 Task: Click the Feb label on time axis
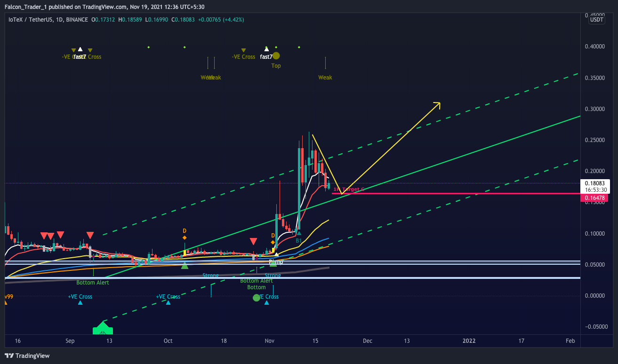click(x=570, y=341)
